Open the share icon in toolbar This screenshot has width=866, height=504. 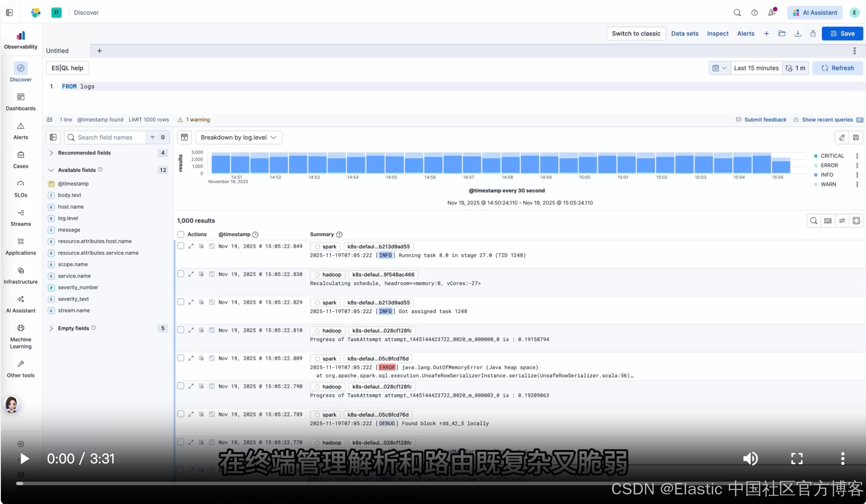pos(813,34)
